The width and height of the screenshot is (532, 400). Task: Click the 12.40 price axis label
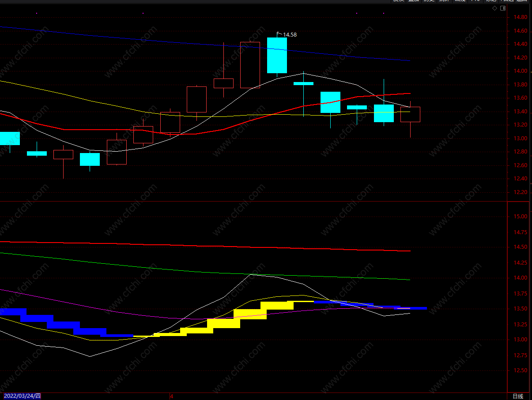(520, 179)
